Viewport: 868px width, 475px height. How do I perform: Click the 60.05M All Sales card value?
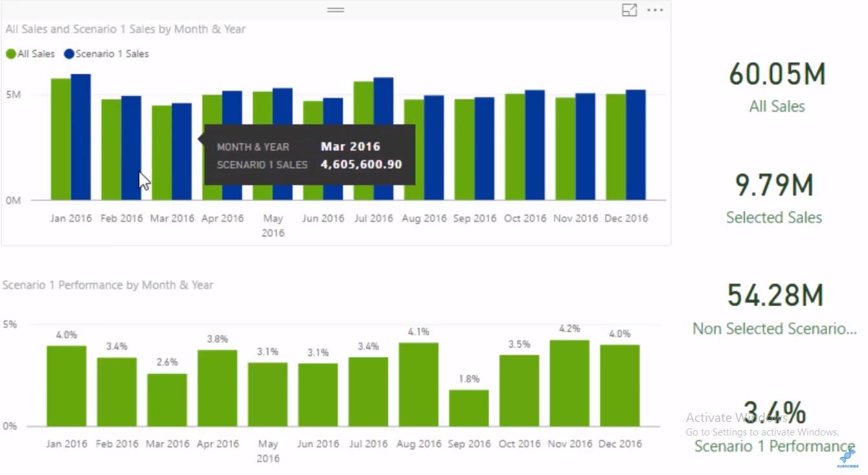click(x=777, y=74)
